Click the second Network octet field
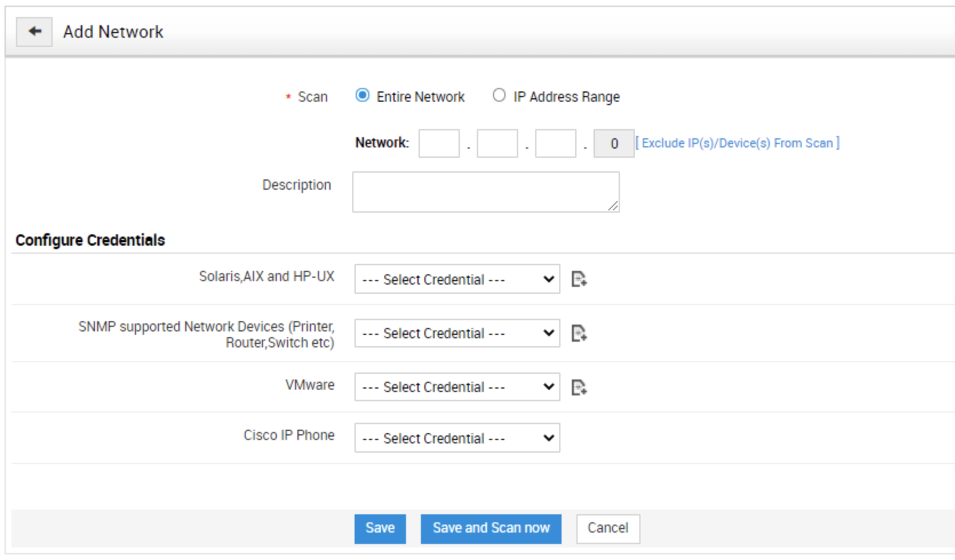The height and width of the screenshot is (560, 955). (x=496, y=143)
